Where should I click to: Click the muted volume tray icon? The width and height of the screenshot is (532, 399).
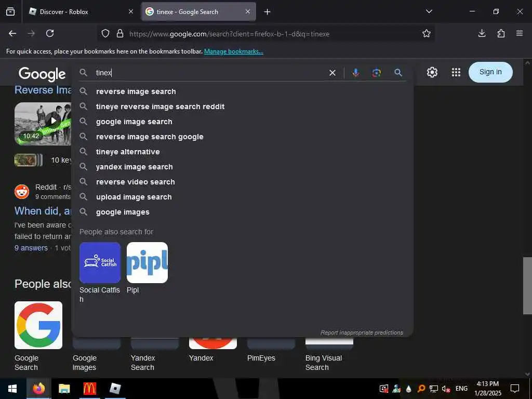[x=446, y=389]
